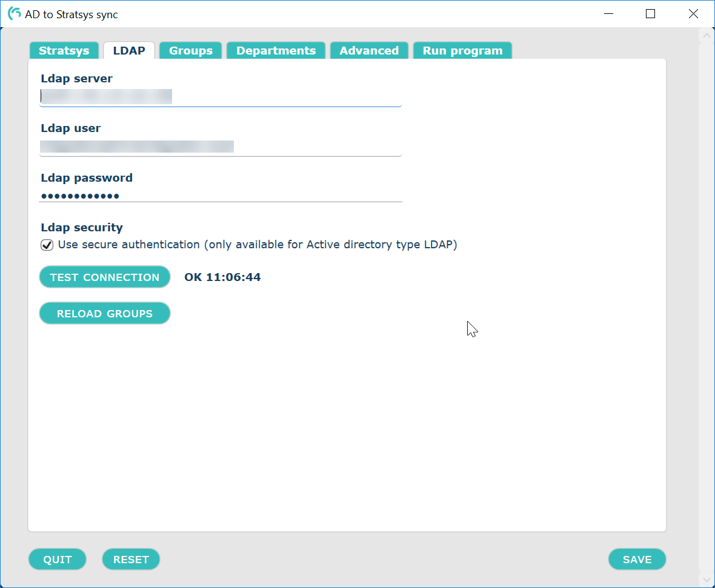Viewport: 715px width, 588px height.
Task: Click the Test Connection button
Action: tap(105, 277)
